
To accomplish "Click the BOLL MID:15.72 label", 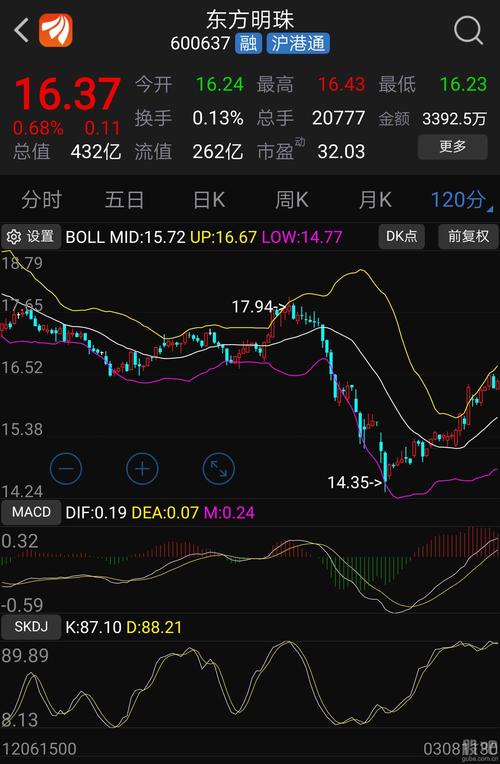I will [125, 237].
